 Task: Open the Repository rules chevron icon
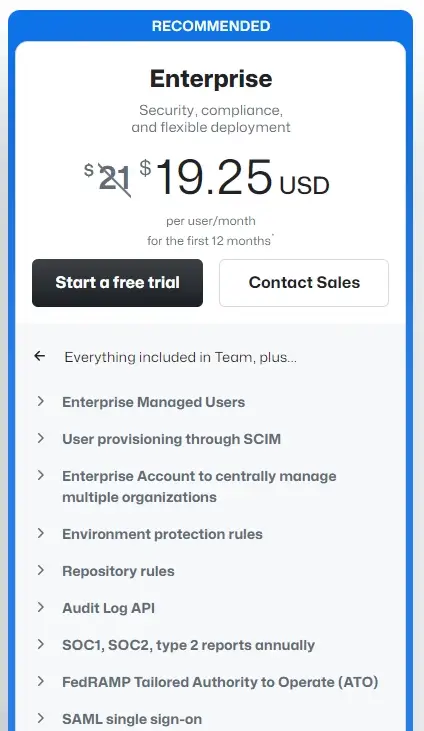41,570
